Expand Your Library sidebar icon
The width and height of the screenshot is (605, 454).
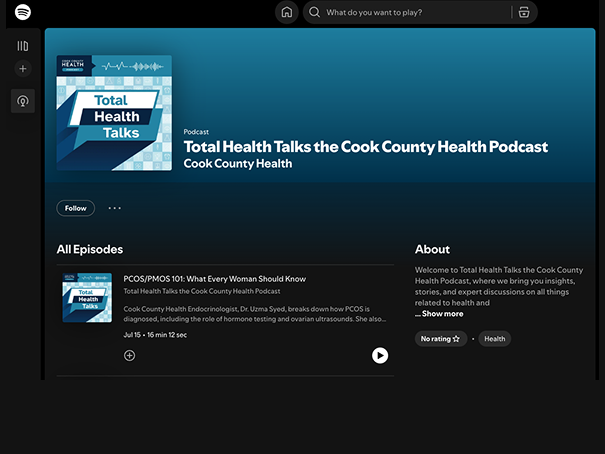(x=23, y=46)
